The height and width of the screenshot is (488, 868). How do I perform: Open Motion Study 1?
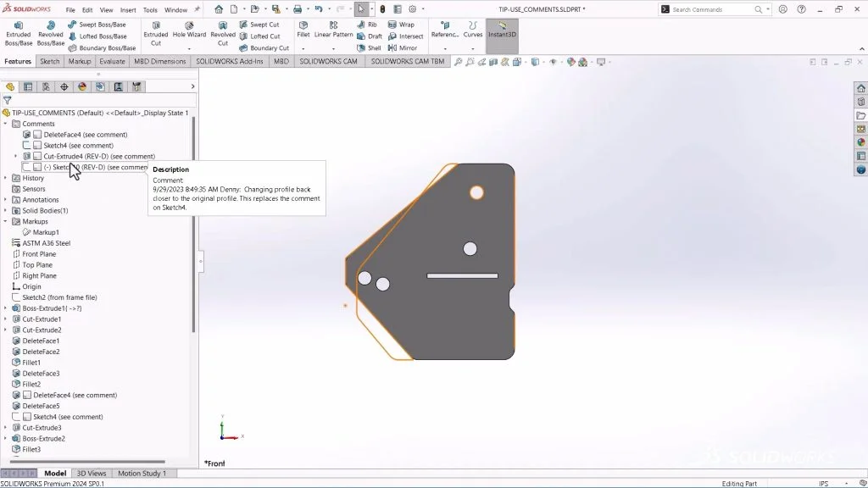[143, 473]
